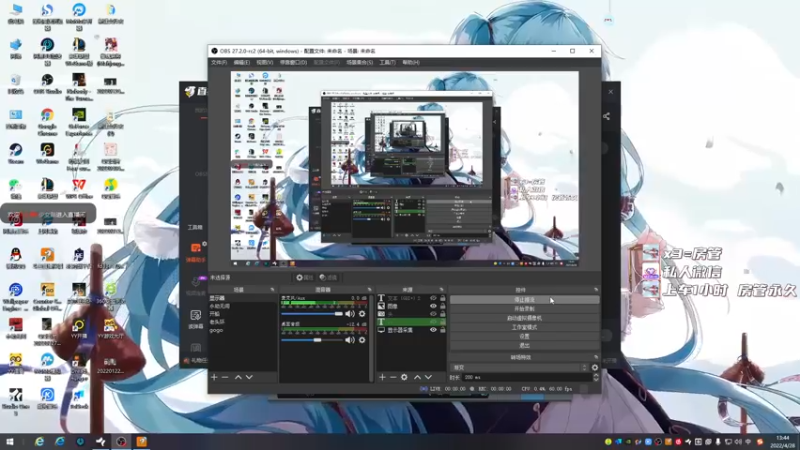Hide the 图像 source with its eye icon
The width and height of the screenshot is (800, 450).
point(433,306)
